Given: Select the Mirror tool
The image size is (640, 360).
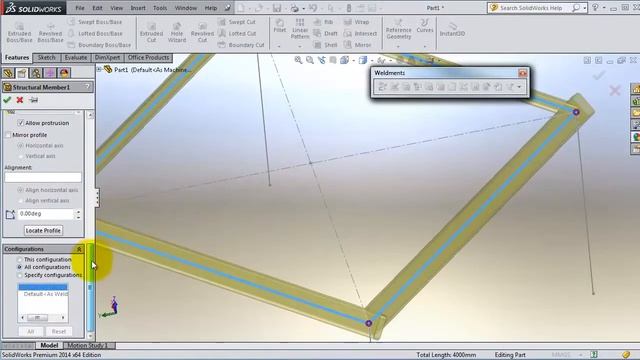Looking at the screenshot, I should pyautogui.click(x=358, y=45).
